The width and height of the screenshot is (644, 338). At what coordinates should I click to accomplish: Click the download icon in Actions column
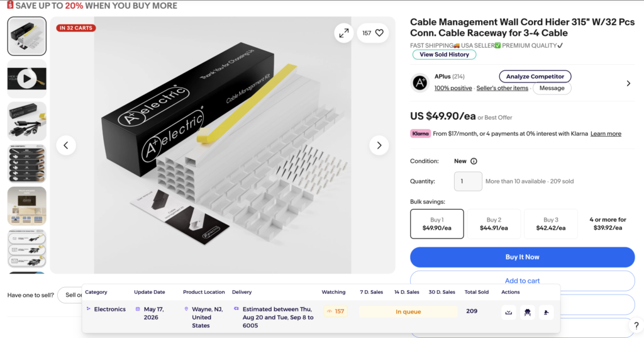pos(508,312)
